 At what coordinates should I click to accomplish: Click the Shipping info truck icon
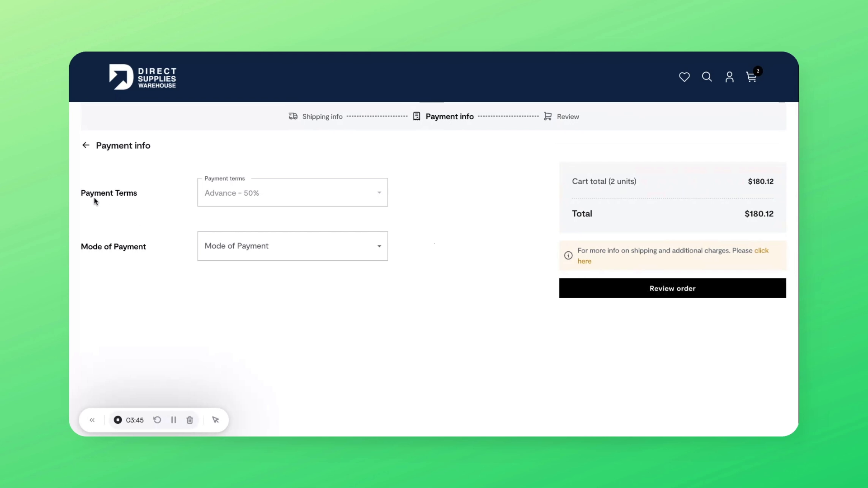[x=293, y=116]
